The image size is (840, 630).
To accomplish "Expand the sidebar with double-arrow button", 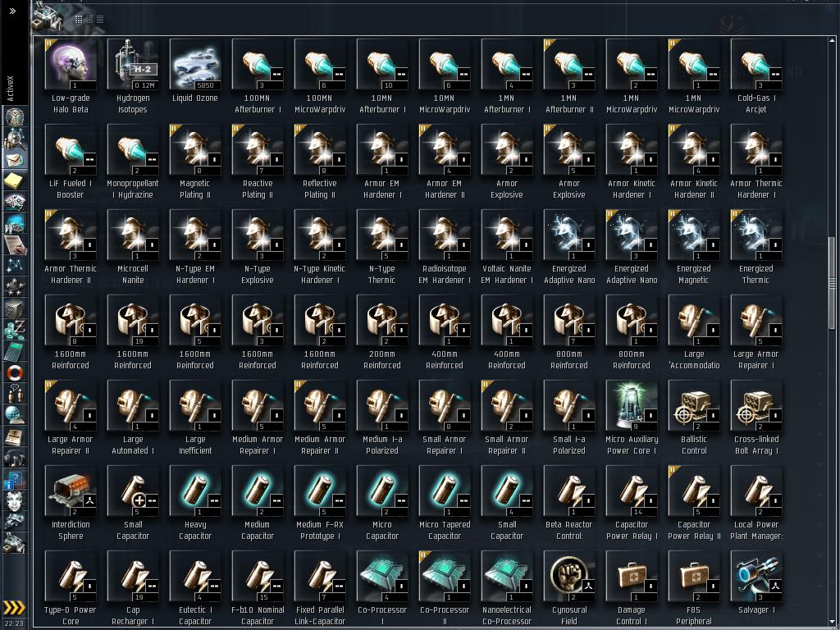I will 13,11.
